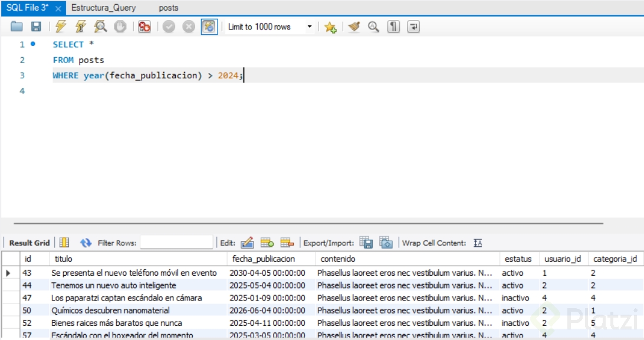644x340 pixels.
Task: Sort by estatus column header
Action: [520, 259]
